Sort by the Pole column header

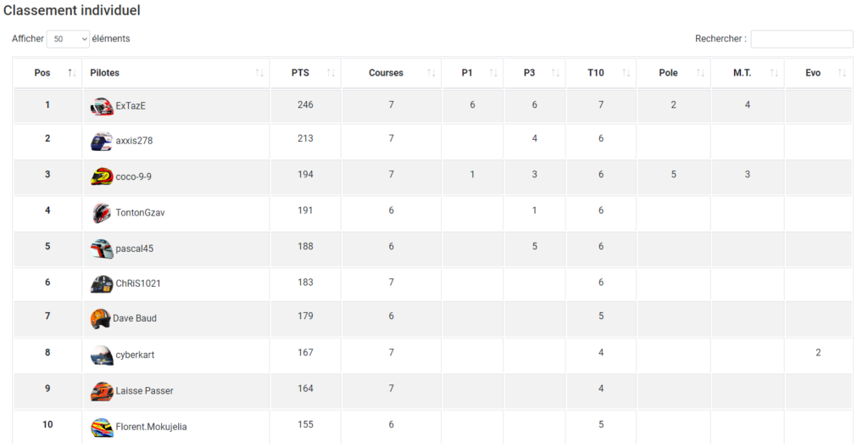[x=668, y=73]
